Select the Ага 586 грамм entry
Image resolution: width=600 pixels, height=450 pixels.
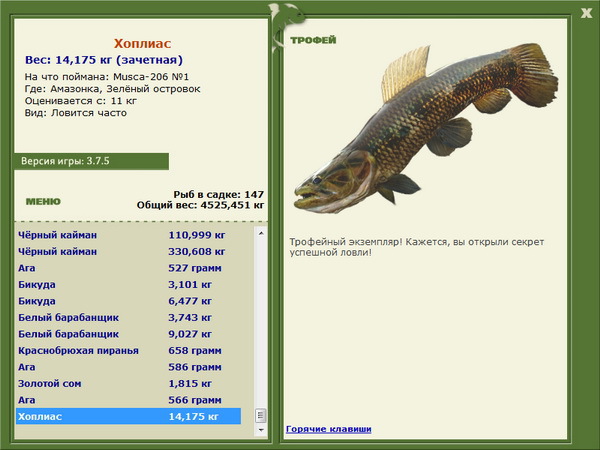tap(129, 367)
